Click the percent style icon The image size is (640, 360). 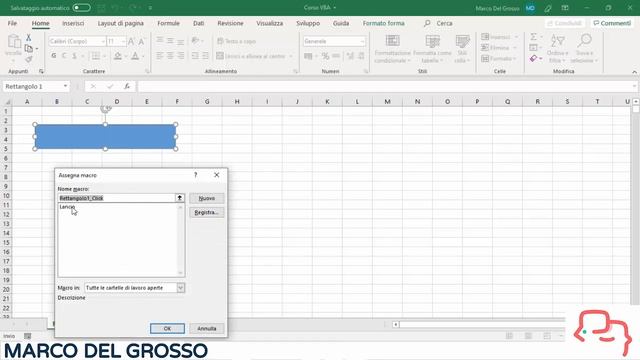coord(325,56)
